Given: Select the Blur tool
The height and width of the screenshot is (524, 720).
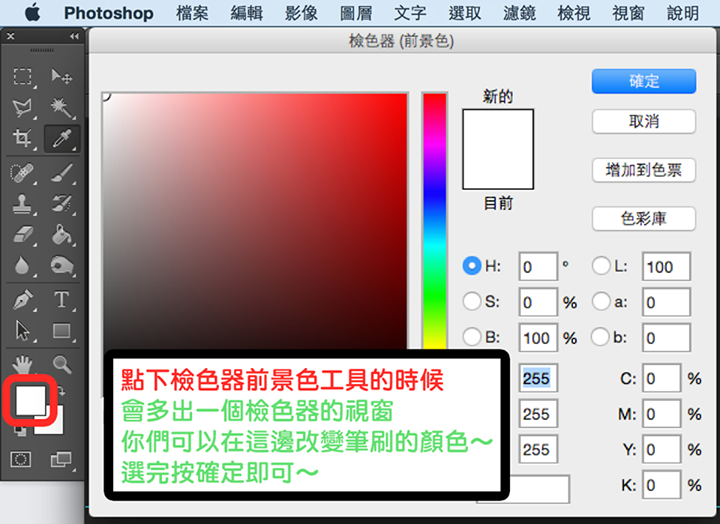Looking at the screenshot, I should click(x=22, y=265).
